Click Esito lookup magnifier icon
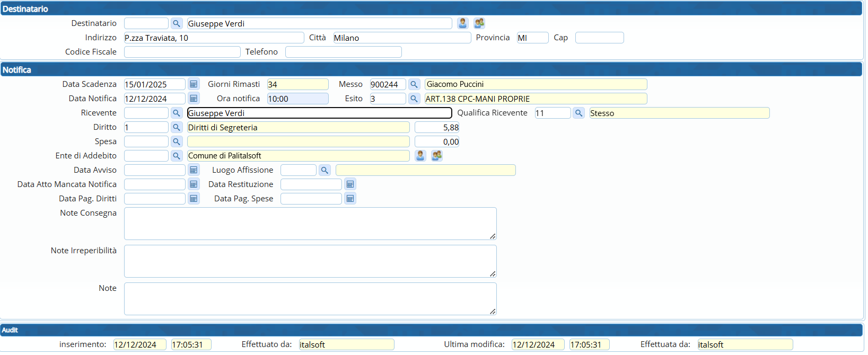 tap(414, 99)
